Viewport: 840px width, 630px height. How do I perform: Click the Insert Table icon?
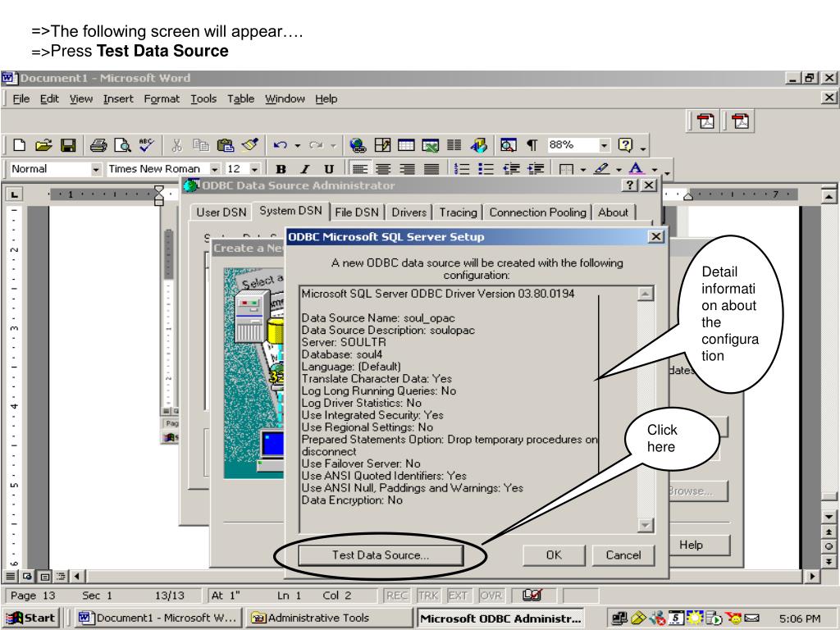406,145
